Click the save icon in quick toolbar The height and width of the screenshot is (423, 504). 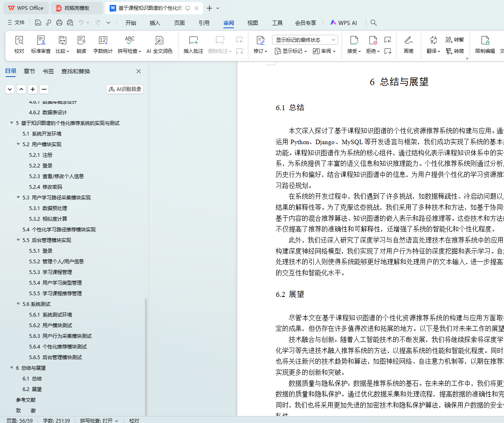tap(38, 23)
